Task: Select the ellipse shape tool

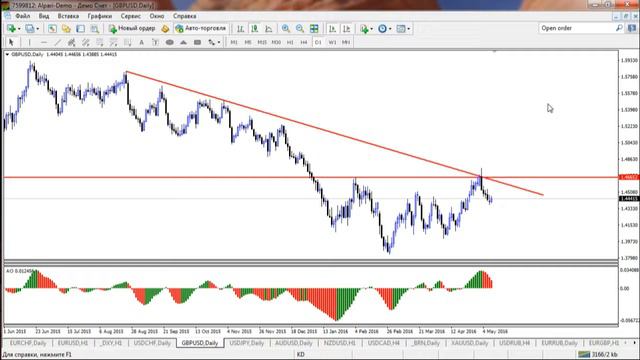Action: tap(169, 42)
